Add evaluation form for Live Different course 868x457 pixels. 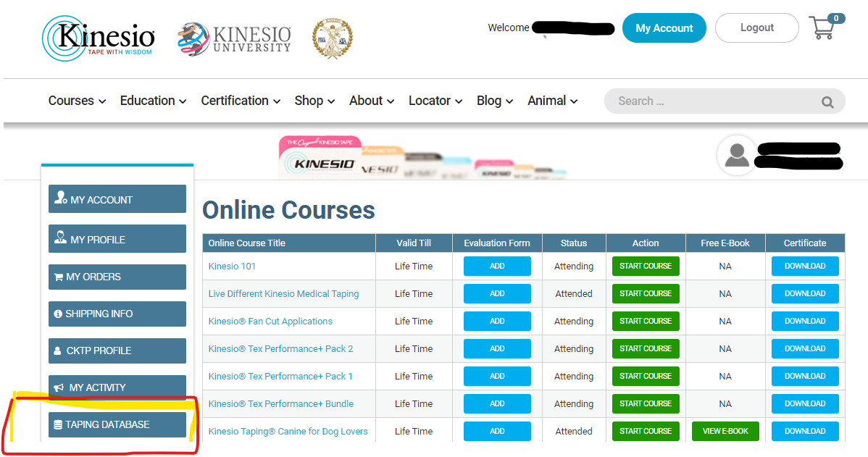497,294
